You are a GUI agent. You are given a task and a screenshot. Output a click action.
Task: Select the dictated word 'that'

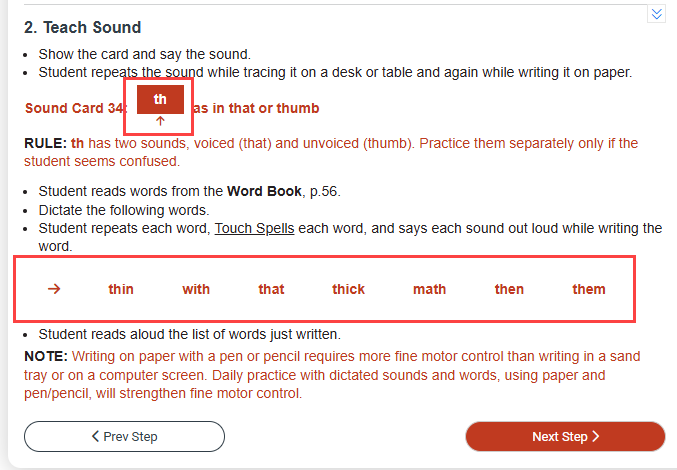click(x=271, y=289)
